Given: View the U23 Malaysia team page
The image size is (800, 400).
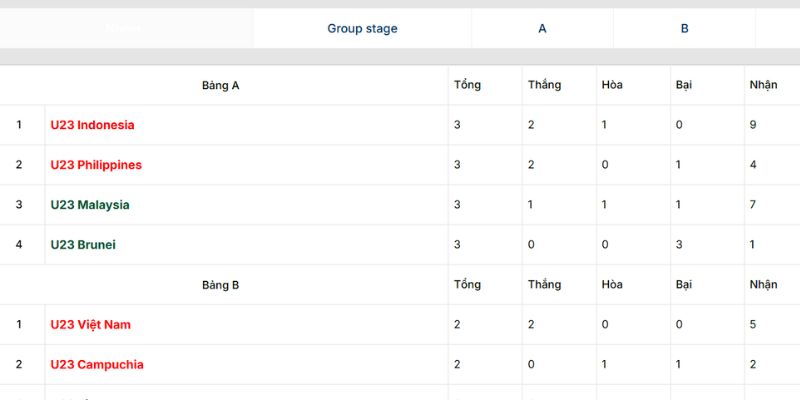Looking at the screenshot, I should tap(90, 205).
